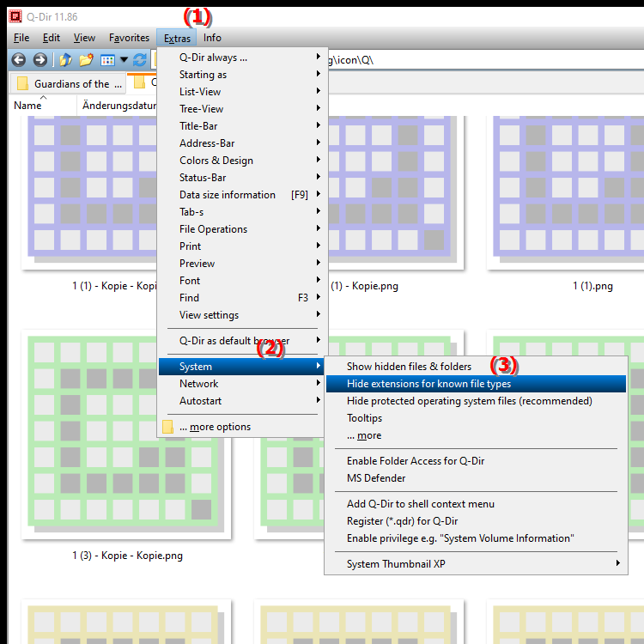Image resolution: width=644 pixels, height=644 pixels.
Task: Open the View settings submenu
Action: point(244,315)
